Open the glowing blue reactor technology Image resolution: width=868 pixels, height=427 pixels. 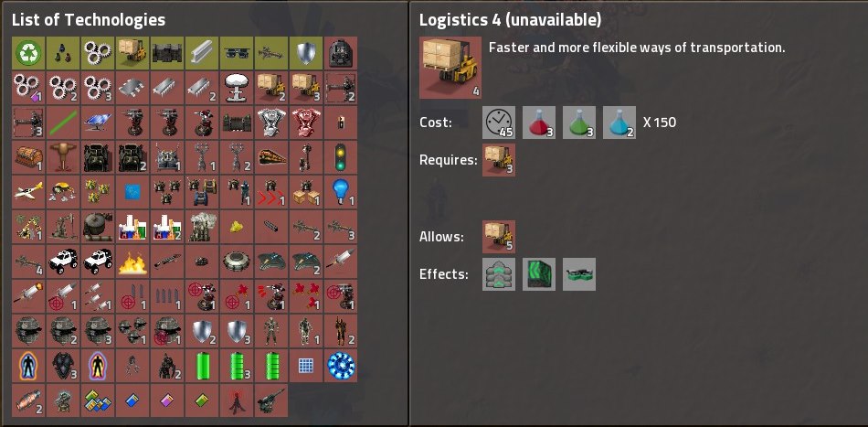point(341,366)
